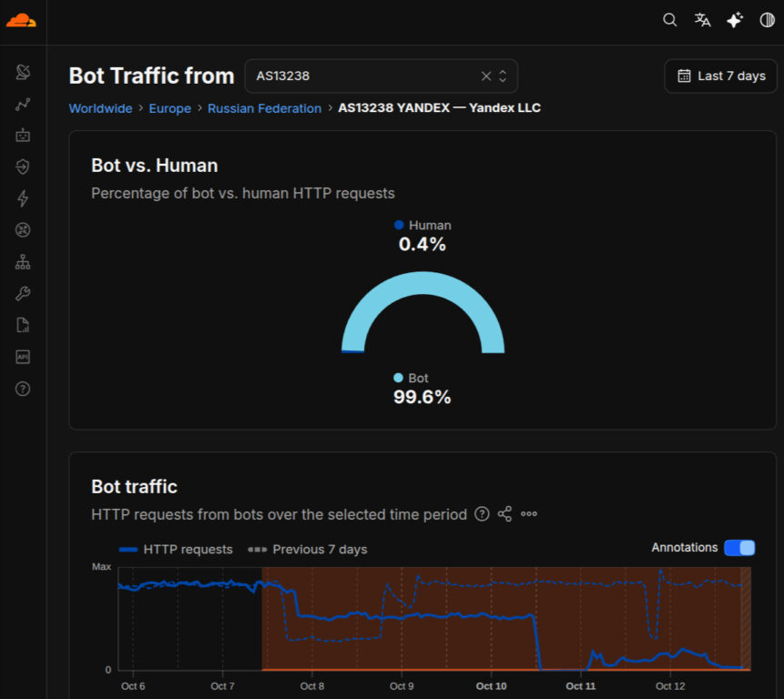The image size is (784, 699).
Task: Open the network hierarchy sidebar icon
Action: click(23, 261)
